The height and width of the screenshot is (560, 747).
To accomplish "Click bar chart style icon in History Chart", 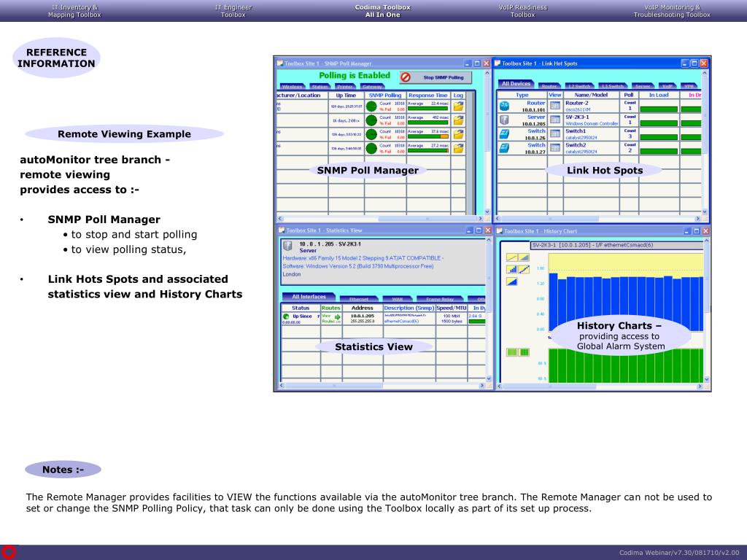I will point(511,270).
